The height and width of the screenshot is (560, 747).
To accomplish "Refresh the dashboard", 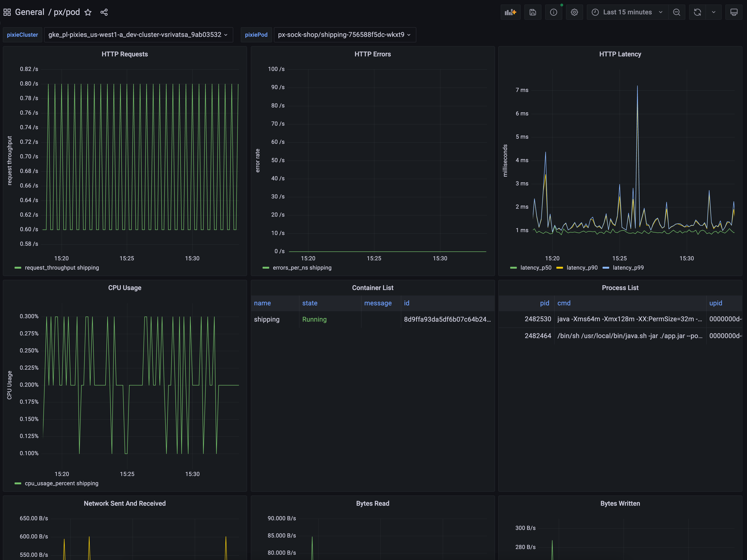I will click(697, 12).
